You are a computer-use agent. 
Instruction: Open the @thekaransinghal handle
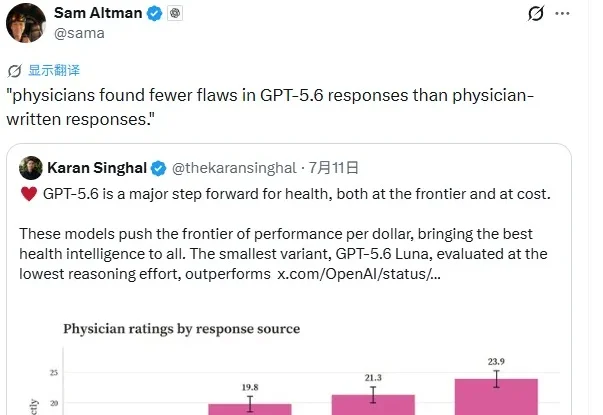point(234,168)
